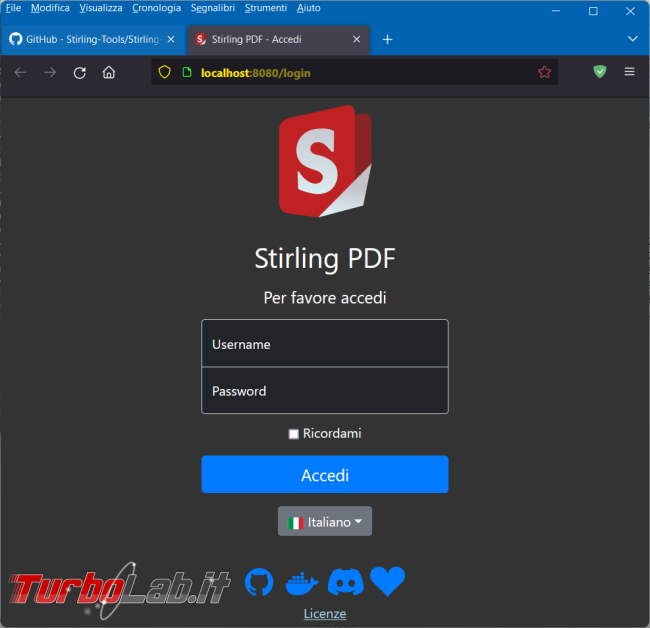Click the browser forward arrow

[x=50, y=73]
